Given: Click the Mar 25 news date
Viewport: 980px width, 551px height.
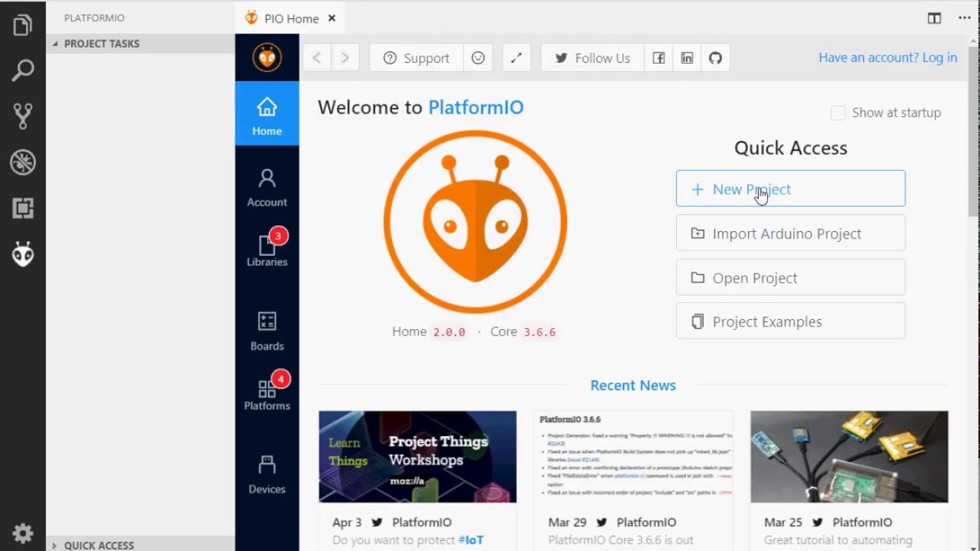Looking at the screenshot, I should coord(783,523).
